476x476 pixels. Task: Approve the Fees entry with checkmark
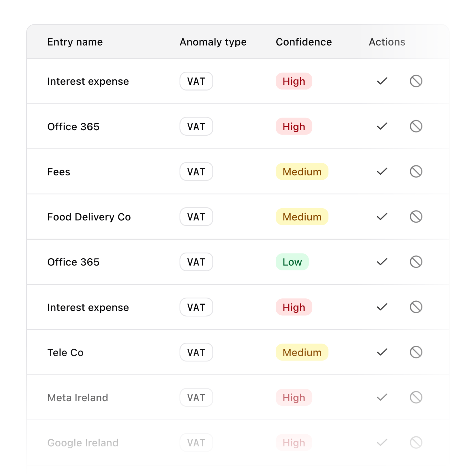click(x=382, y=171)
